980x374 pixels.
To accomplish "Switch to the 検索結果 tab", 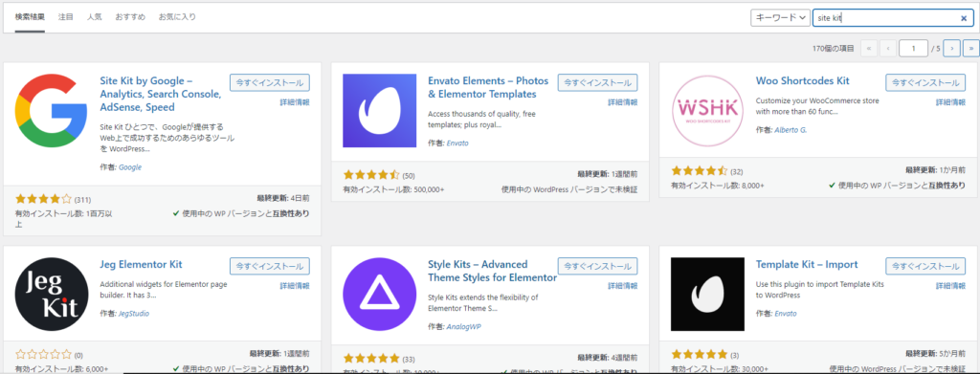I will (x=30, y=17).
